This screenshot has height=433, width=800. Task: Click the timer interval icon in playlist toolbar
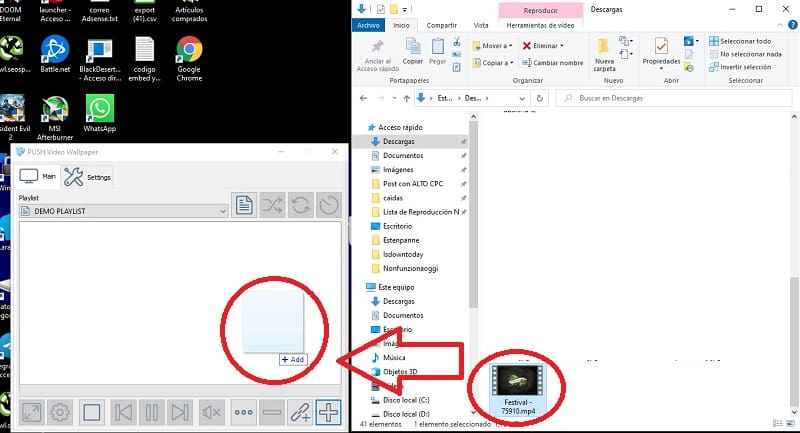(x=329, y=205)
